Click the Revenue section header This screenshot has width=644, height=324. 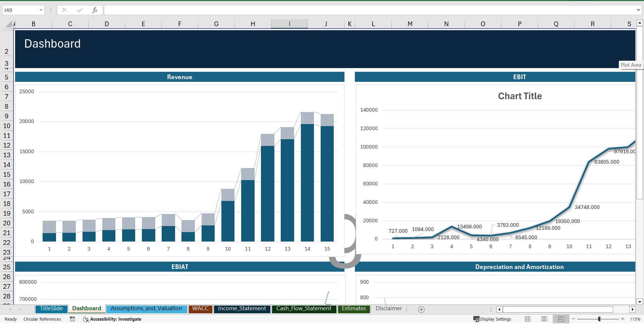pos(180,77)
